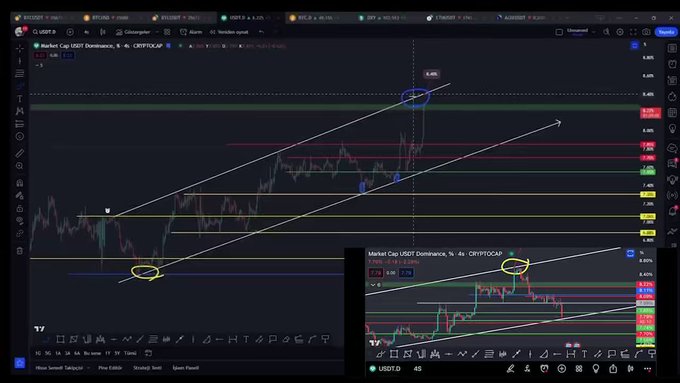680x383 pixels.
Task: Switch to the USDT.D browser tab
Action: 250,18
